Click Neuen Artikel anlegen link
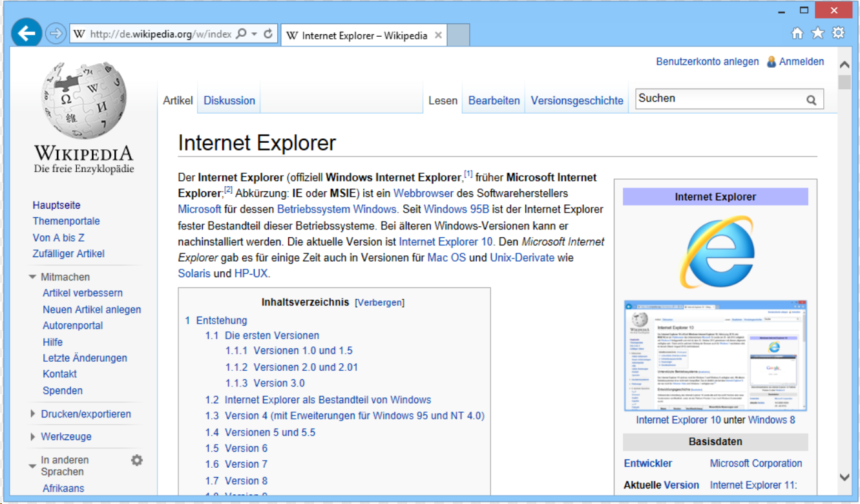 (x=92, y=310)
